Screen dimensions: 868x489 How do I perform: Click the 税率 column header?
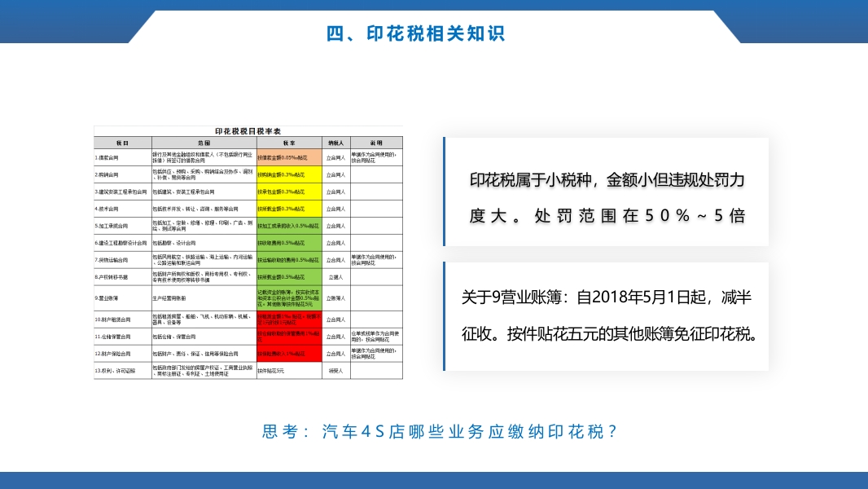coord(288,141)
